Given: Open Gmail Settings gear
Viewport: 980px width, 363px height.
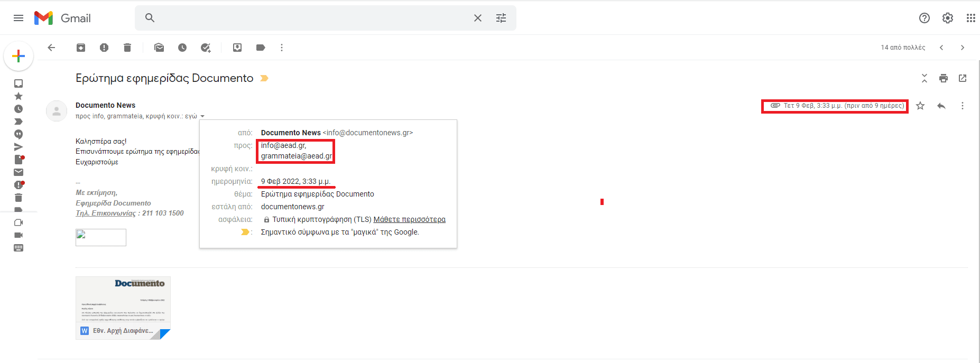Looking at the screenshot, I should coord(948,18).
